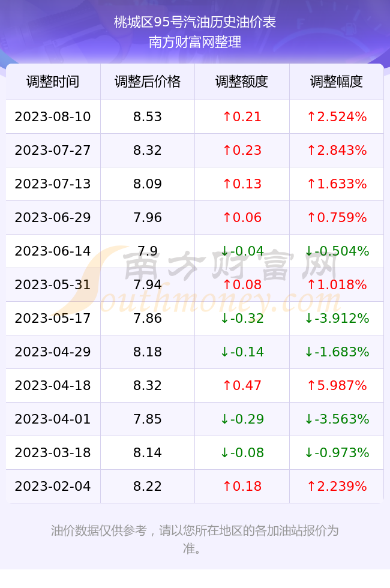Click the 南方财富网整理 subtitle

pos(195,42)
